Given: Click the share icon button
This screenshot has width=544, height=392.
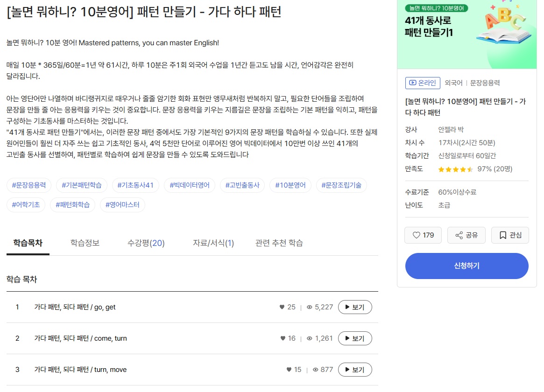Looking at the screenshot, I should tap(466, 235).
